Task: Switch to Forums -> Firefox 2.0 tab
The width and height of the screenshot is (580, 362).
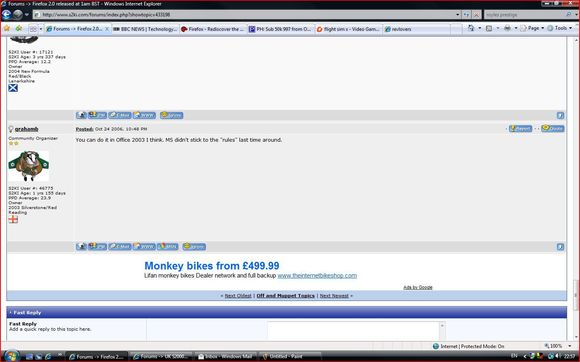Action: coord(77,29)
